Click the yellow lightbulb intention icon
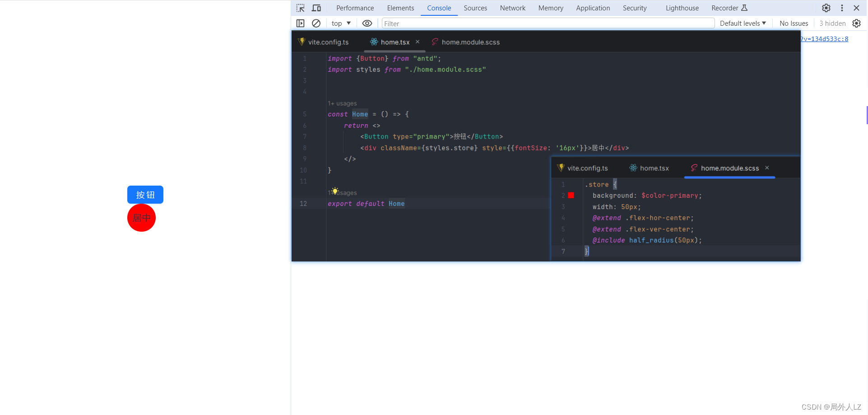 pyautogui.click(x=335, y=191)
